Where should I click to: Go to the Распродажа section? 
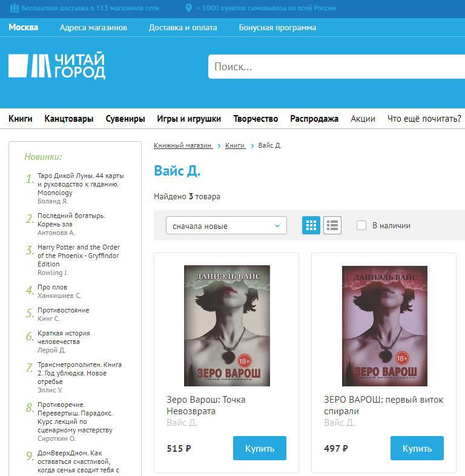tap(314, 119)
